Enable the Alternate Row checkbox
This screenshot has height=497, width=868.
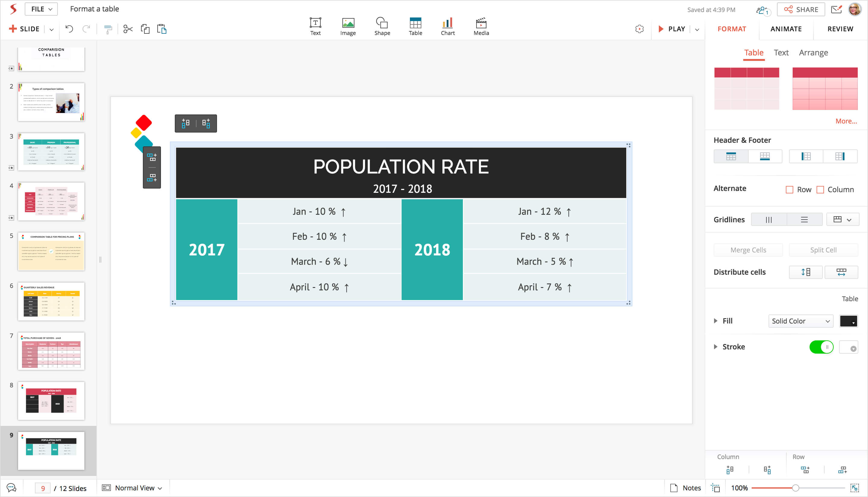click(x=789, y=189)
